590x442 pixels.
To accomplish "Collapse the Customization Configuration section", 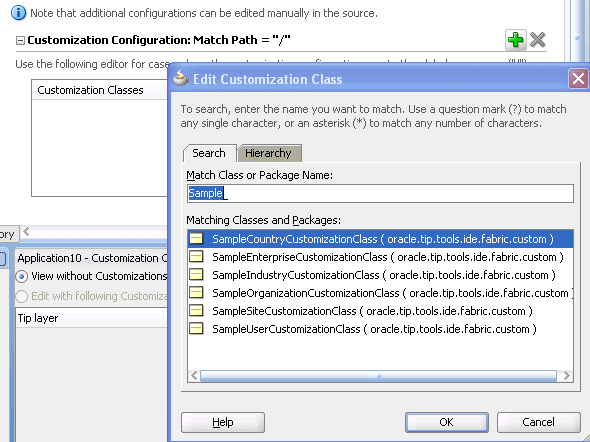I will pos(20,40).
